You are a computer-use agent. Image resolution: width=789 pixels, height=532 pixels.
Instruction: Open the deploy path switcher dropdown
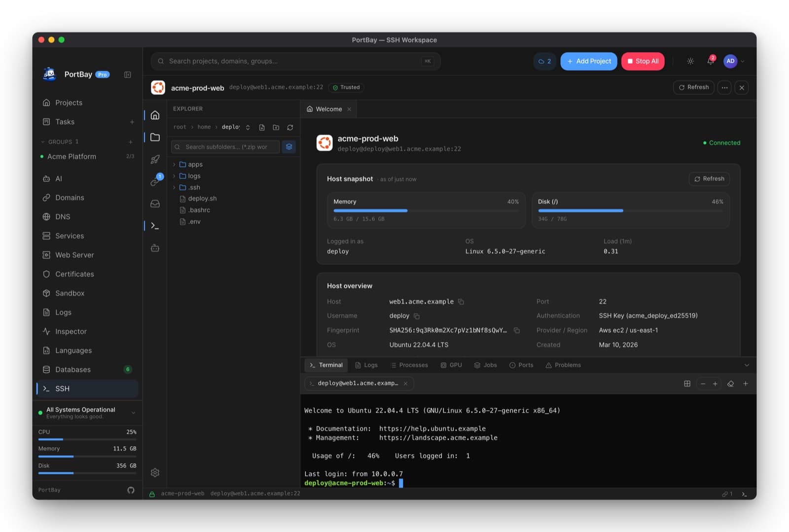click(248, 127)
